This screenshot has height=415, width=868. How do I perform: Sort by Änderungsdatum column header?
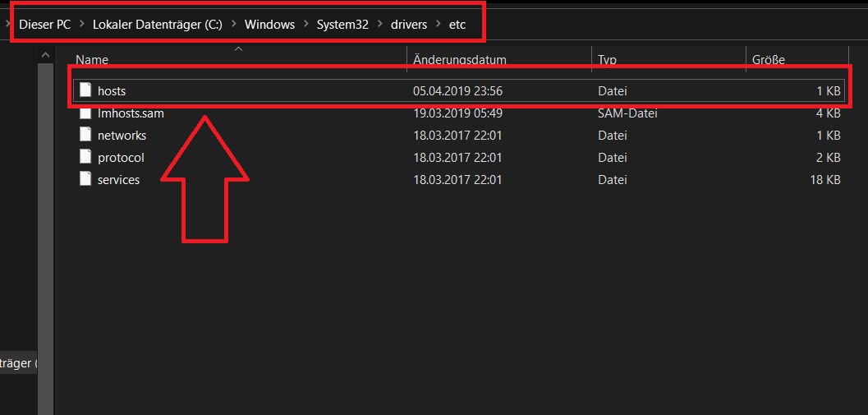point(460,60)
